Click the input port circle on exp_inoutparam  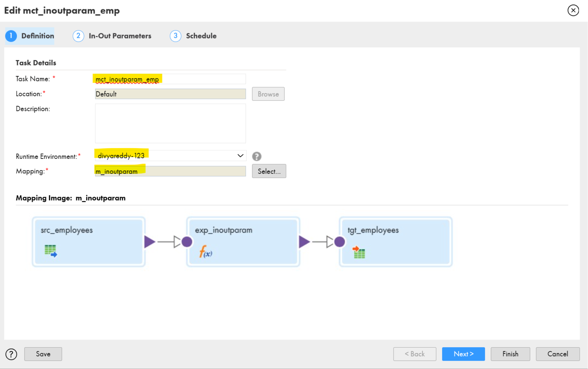pos(186,242)
